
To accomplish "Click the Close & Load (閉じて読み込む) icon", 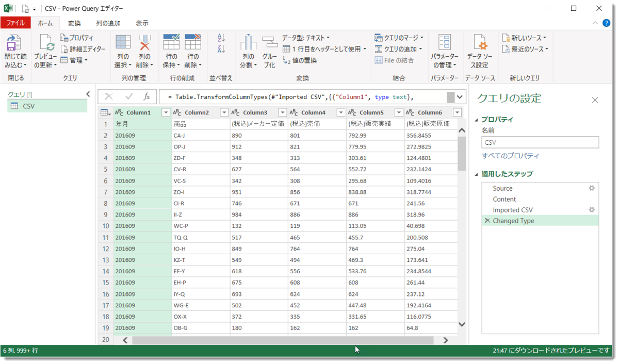I will coord(14,43).
